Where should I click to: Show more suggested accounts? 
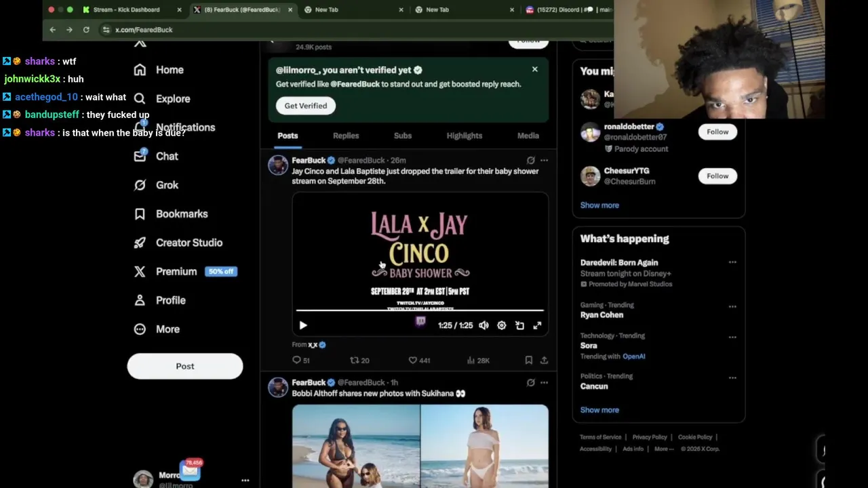(x=599, y=205)
